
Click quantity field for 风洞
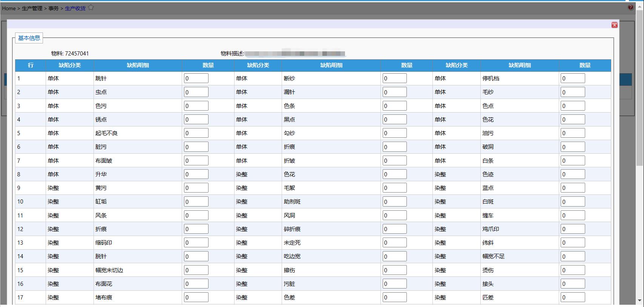(395, 215)
